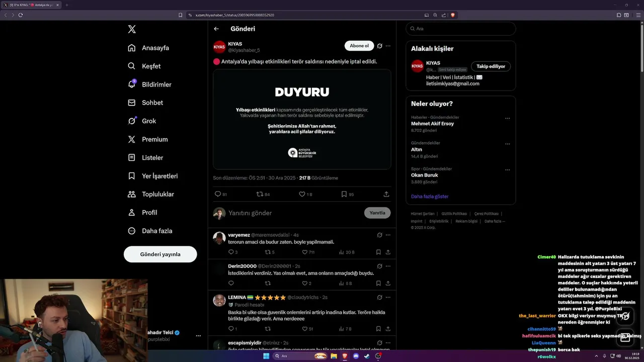Reply to varyemez comment with 3 replies

tap(231, 252)
